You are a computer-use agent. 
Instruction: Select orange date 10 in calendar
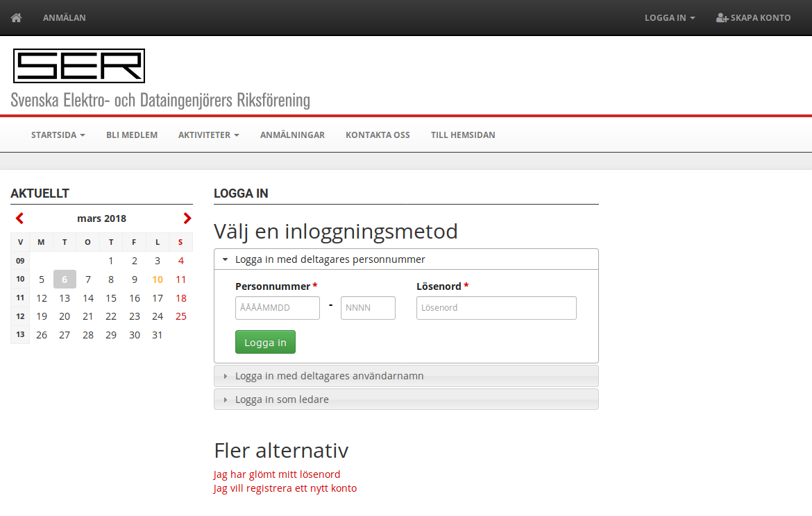tap(158, 279)
